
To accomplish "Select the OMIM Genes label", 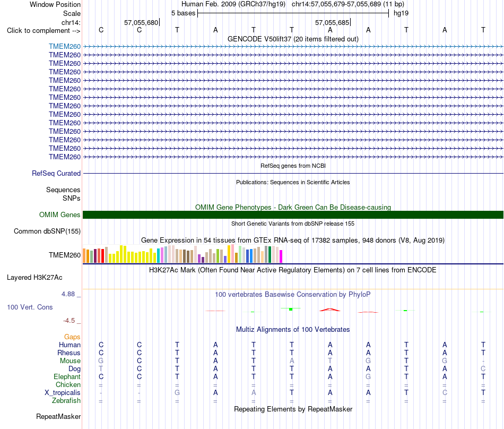I will point(59,215).
